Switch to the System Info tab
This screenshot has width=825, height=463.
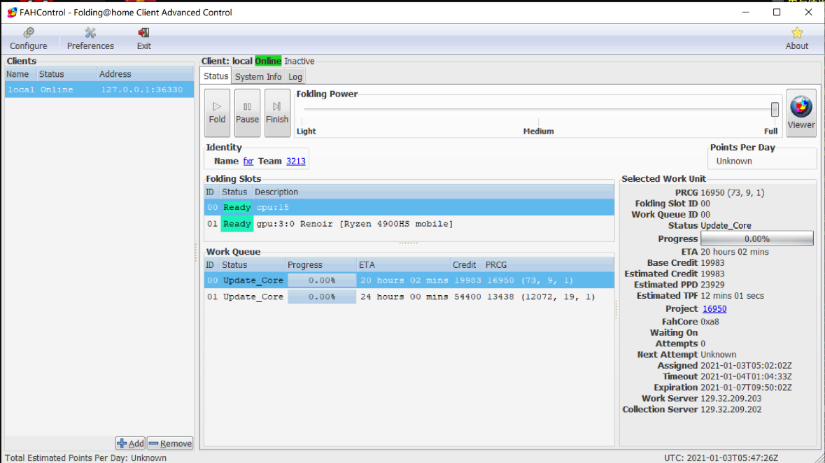258,77
